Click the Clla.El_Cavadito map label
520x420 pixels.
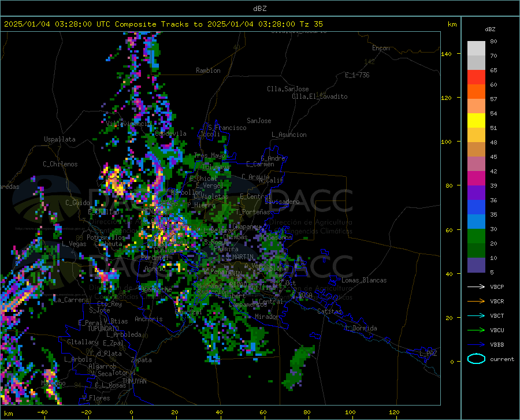coord(320,96)
